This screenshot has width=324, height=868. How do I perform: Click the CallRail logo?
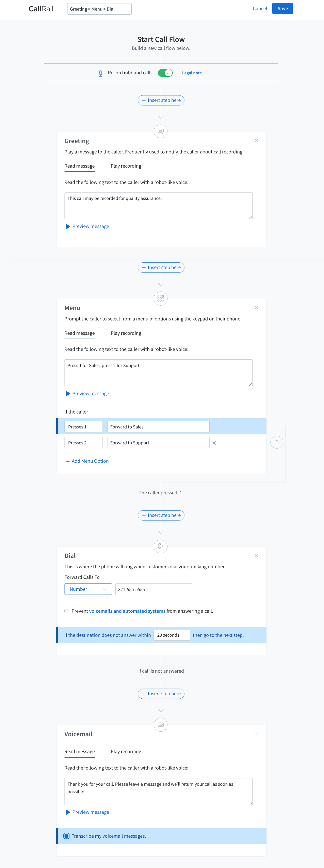(x=41, y=9)
